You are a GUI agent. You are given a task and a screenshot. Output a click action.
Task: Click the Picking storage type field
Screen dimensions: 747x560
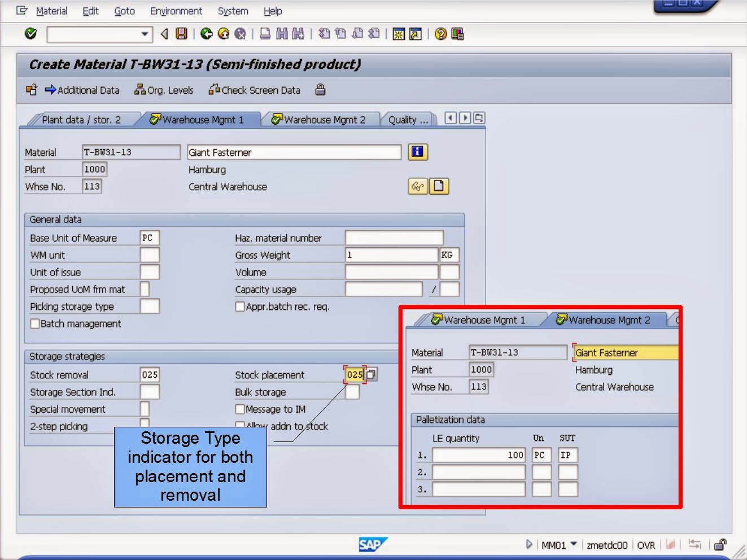150,306
